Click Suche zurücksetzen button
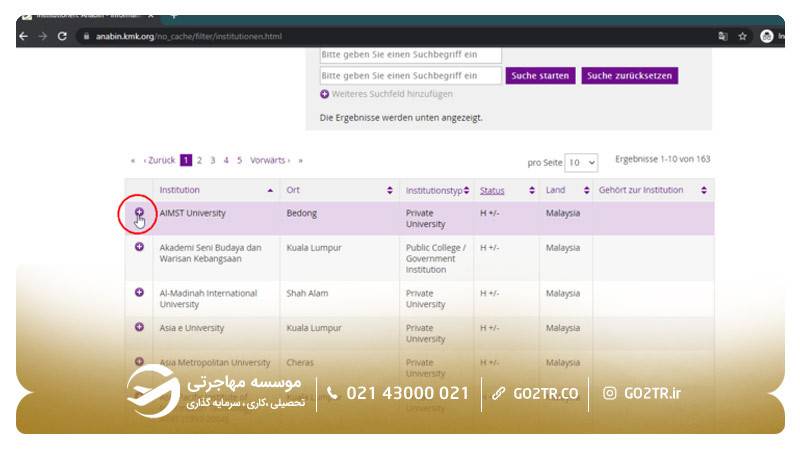 coord(629,76)
